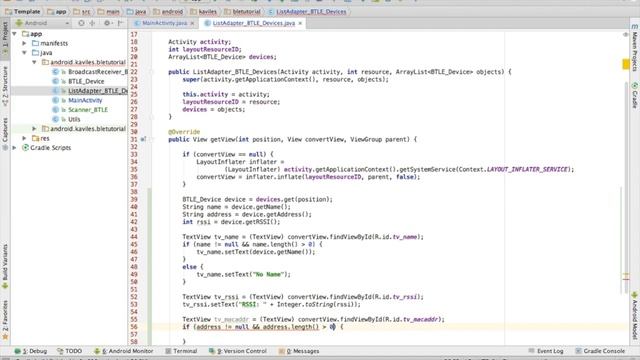
Task: Click the sync/scroll from source icon
Action: coord(81,23)
